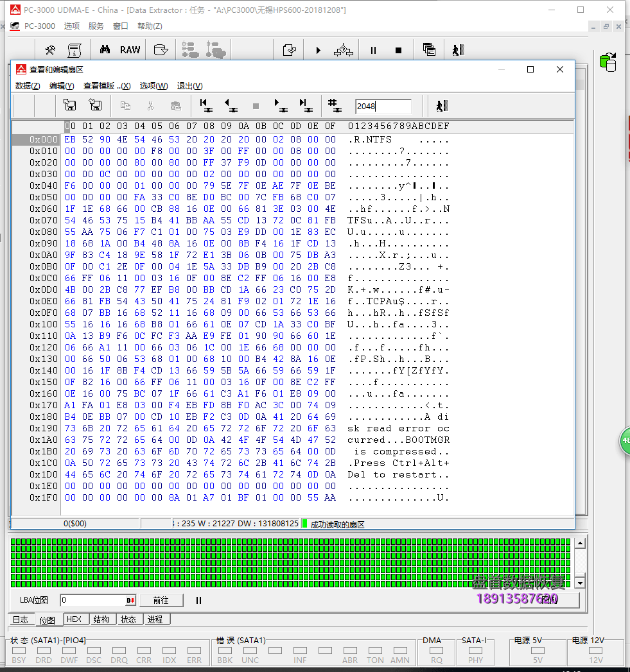The height and width of the screenshot is (672, 630).
Task: Click the binoculars search icon
Action: [x=105, y=49]
